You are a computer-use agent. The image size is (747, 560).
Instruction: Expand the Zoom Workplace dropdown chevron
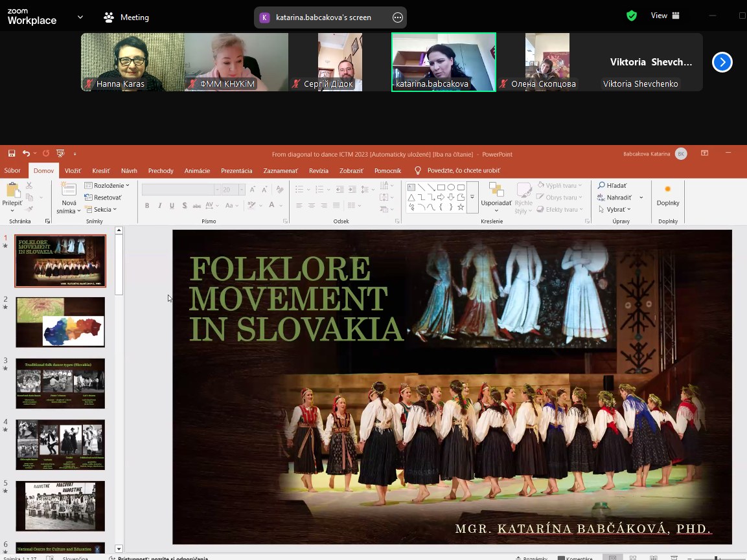pos(80,17)
